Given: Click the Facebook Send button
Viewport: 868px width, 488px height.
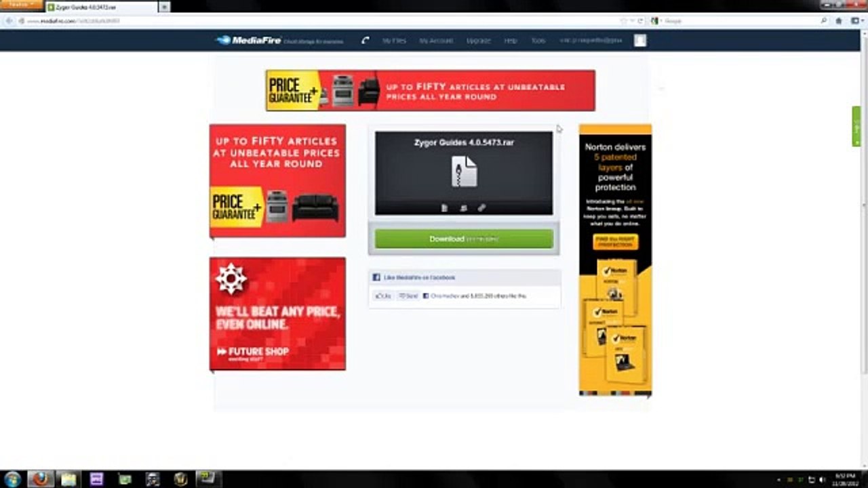Looking at the screenshot, I should coord(408,296).
